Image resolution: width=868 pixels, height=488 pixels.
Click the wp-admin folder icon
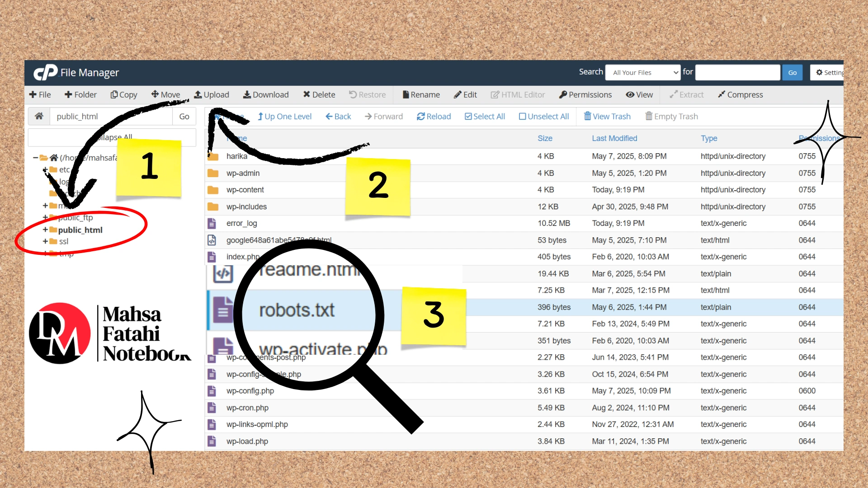click(213, 173)
